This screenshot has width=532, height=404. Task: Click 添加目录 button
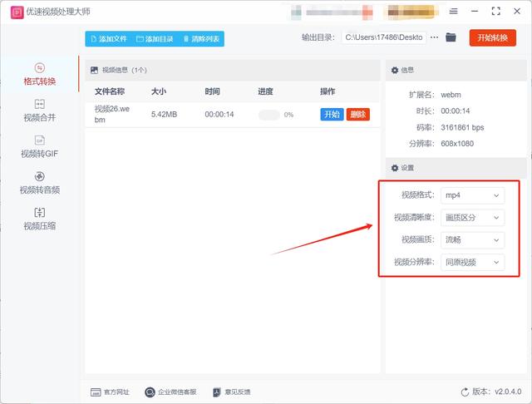pyautogui.click(x=155, y=39)
